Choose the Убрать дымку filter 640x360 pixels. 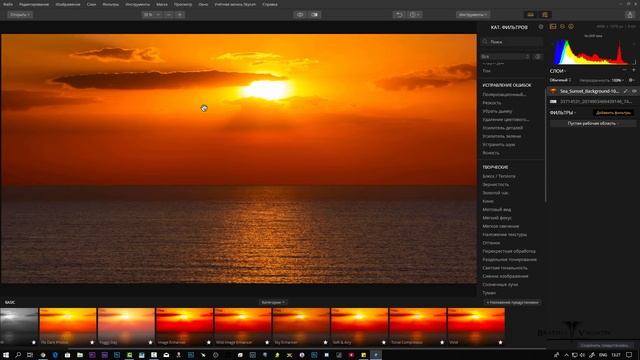pyautogui.click(x=497, y=111)
